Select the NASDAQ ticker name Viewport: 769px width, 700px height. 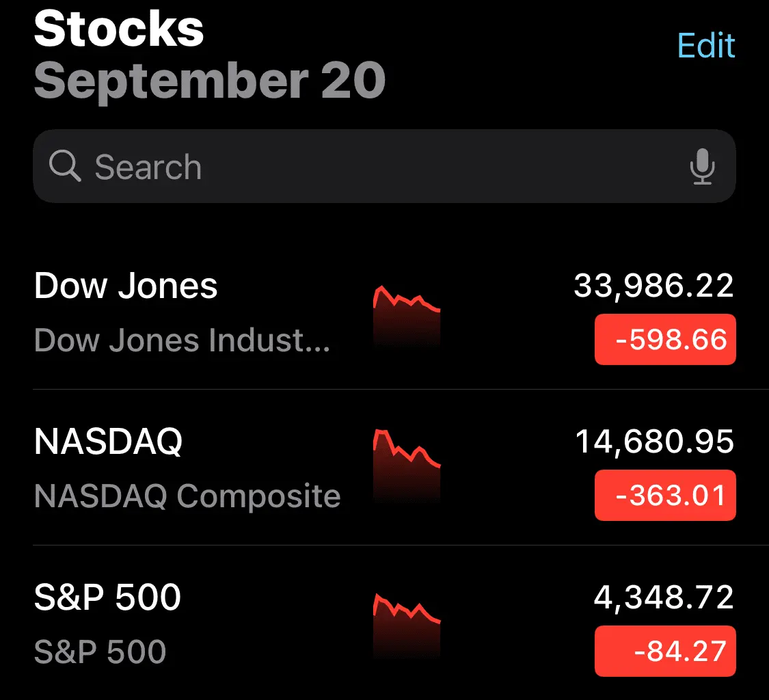click(108, 442)
